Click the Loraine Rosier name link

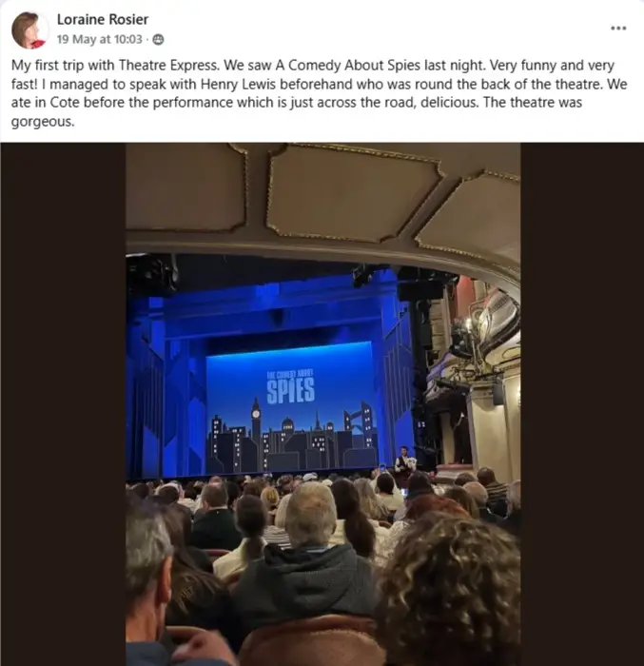(103, 20)
